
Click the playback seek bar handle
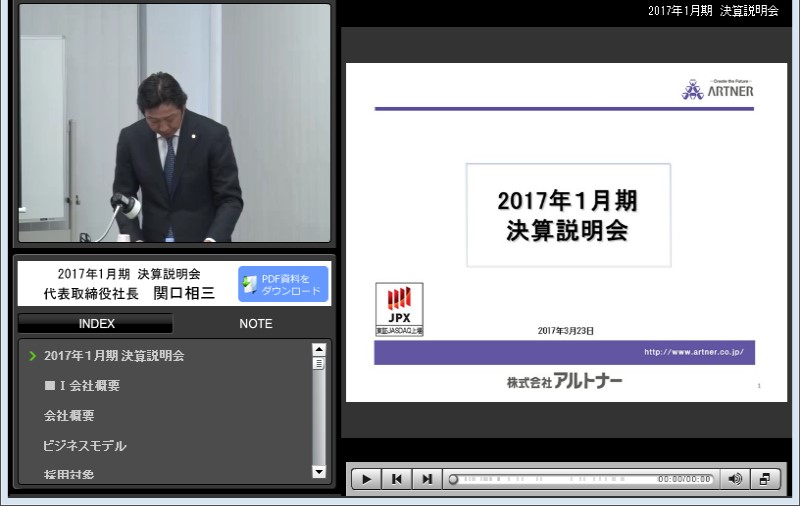pyautogui.click(x=453, y=479)
